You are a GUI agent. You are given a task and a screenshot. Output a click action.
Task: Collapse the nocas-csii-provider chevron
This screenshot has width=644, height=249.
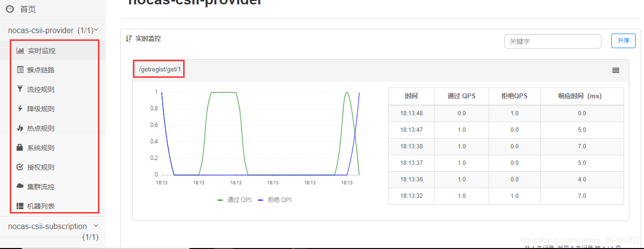[96, 30]
